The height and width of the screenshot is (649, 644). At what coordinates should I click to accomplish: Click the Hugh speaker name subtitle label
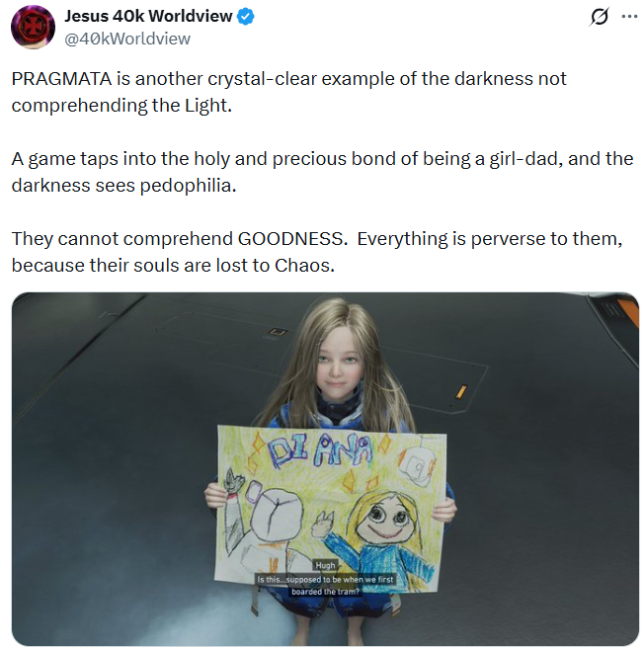[x=325, y=565]
